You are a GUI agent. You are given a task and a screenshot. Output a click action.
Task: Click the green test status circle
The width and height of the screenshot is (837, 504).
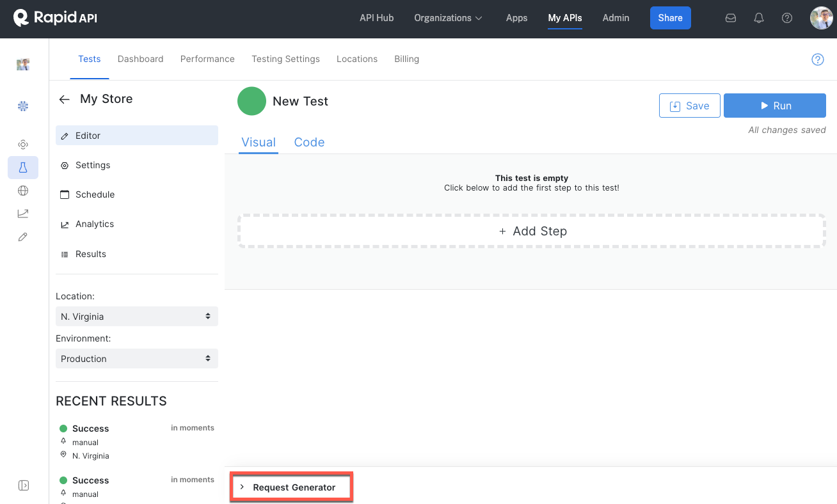click(251, 101)
